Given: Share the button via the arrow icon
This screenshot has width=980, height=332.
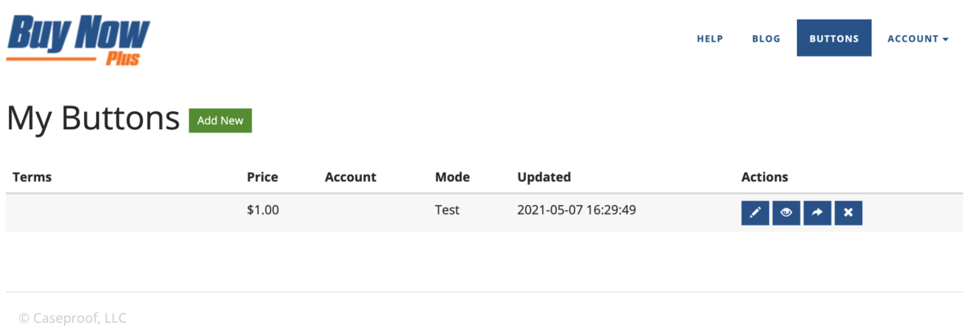Looking at the screenshot, I should tap(817, 213).
